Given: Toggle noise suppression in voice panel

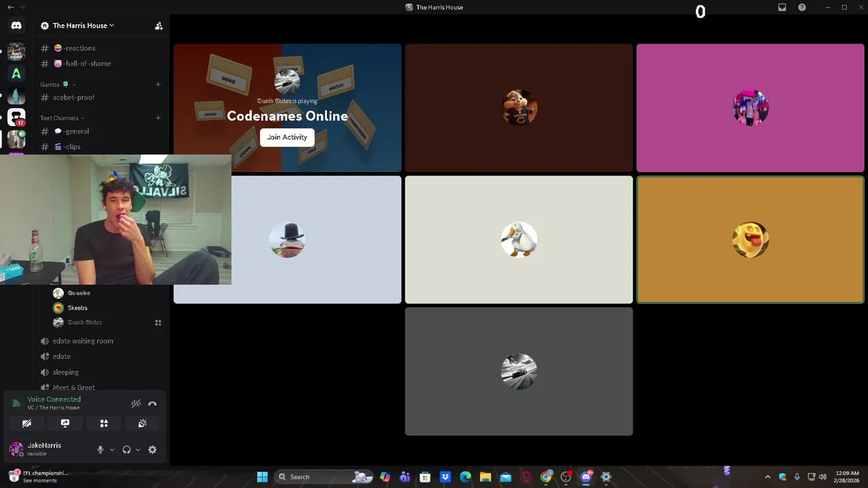Looking at the screenshot, I should (x=136, y=404).
